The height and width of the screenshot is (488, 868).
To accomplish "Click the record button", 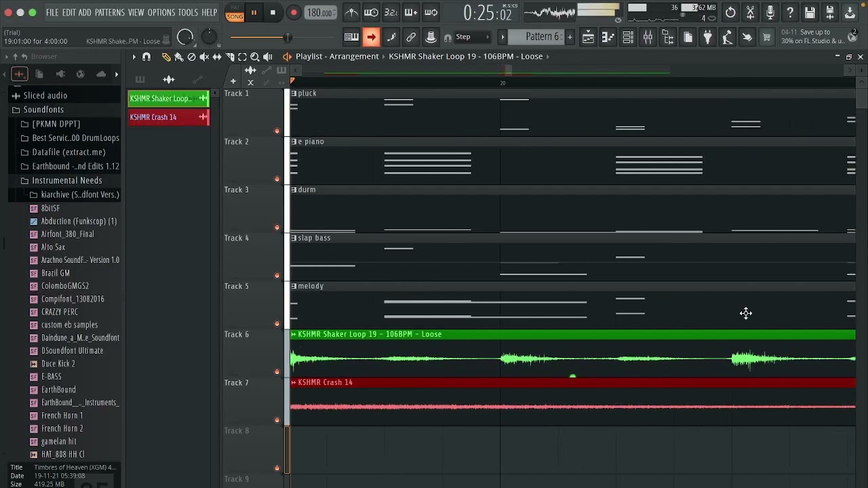I will coord(294,12).
